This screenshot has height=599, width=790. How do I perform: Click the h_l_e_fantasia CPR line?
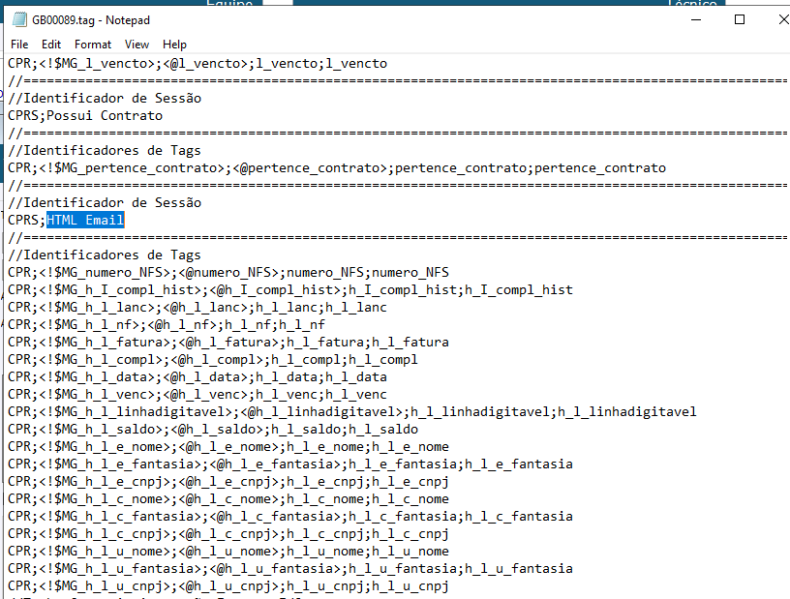pos(290,464)
